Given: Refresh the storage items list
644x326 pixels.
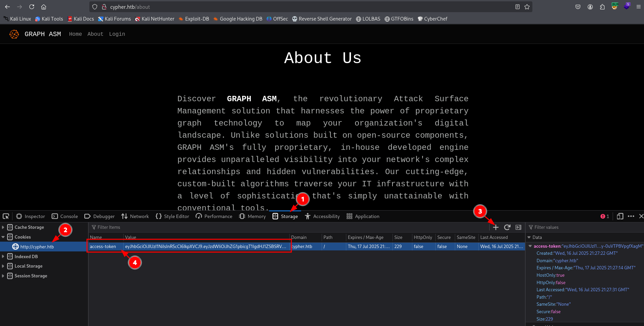Looking at the screenshot, I should [x=507, y=227].
